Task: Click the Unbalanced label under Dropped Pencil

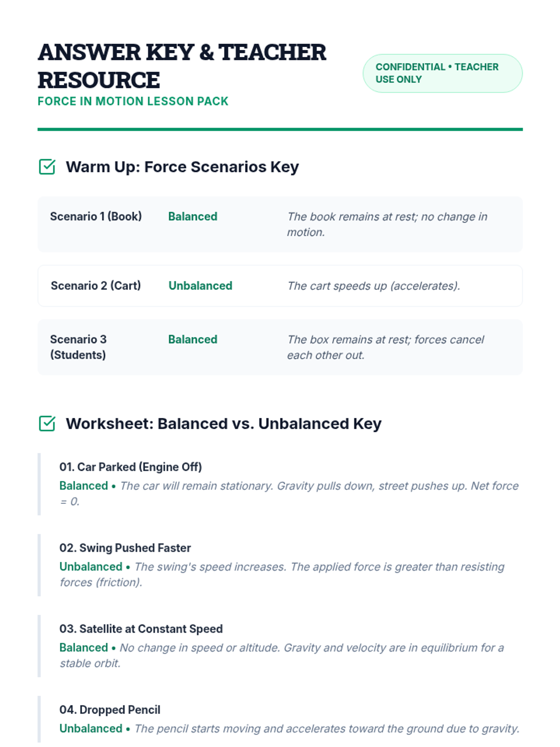Action: (x=91, y=728)
